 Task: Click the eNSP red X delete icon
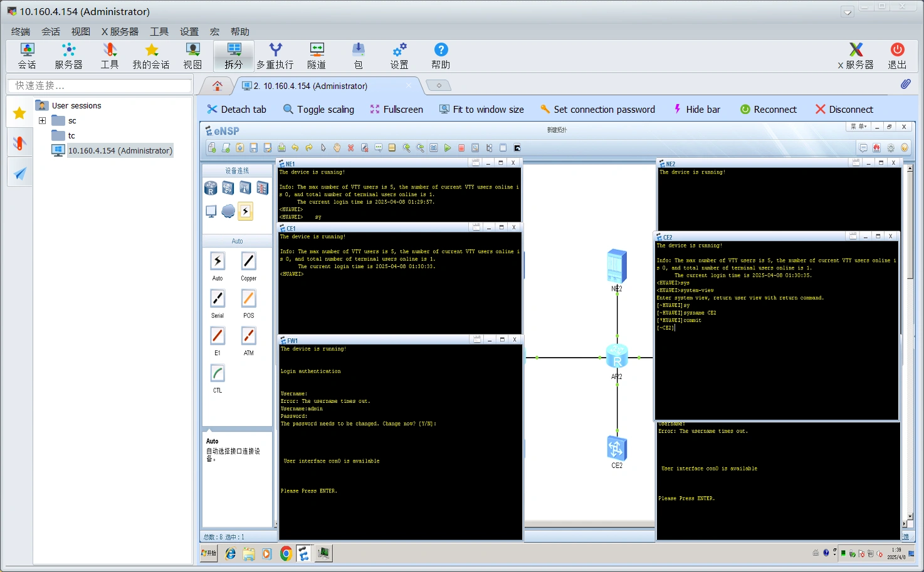coord(350,148)
